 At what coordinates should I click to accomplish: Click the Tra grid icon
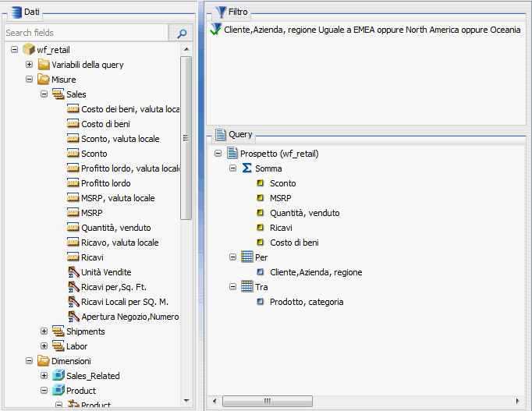pos(247,286)
